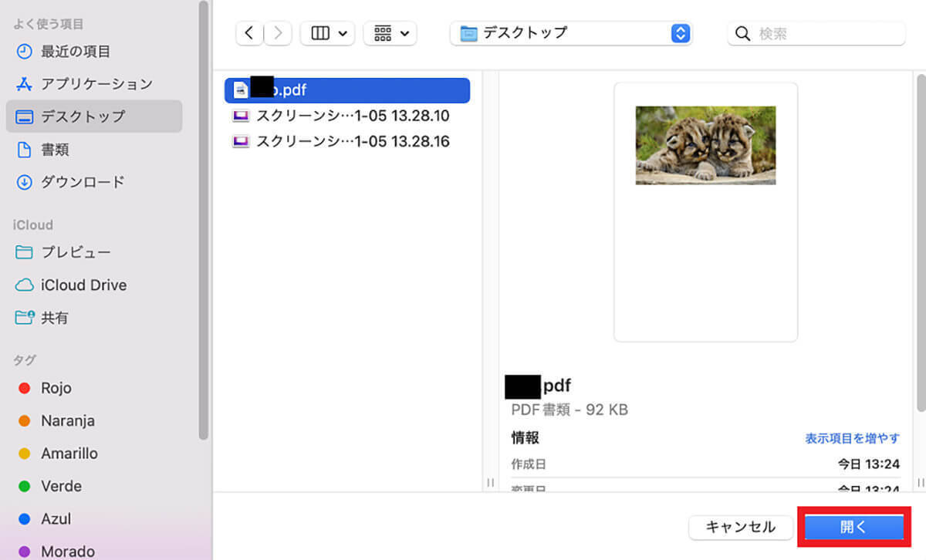Open the column view options dropdown
Image resolution: width=926 pixels, height=560 pixels.
[327, 33]
